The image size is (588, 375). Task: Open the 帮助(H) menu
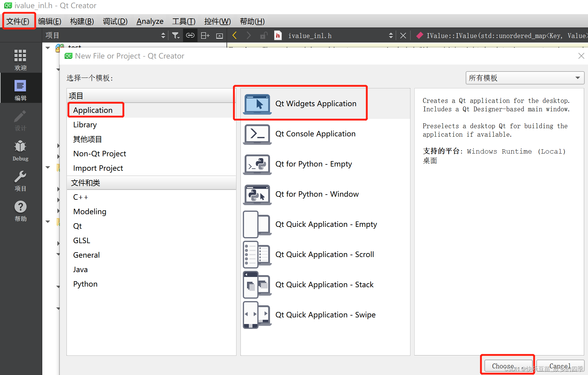click(252, 21)
